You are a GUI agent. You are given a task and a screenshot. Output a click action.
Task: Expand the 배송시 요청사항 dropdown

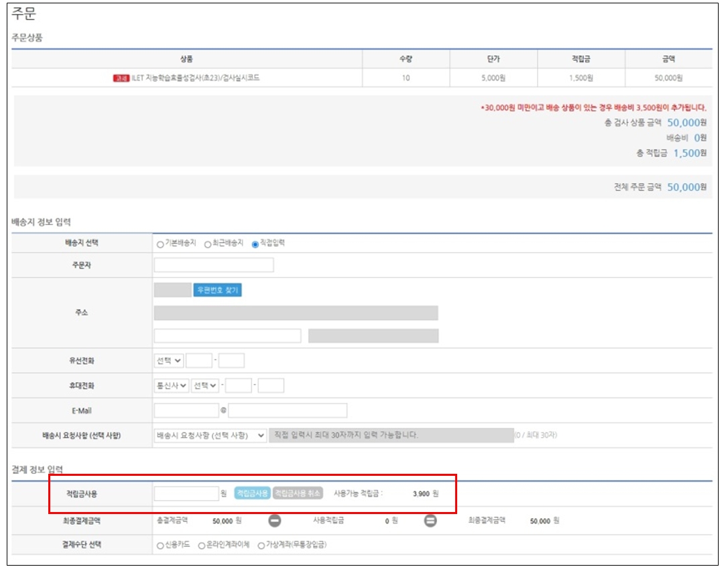[x=210, y=436]
